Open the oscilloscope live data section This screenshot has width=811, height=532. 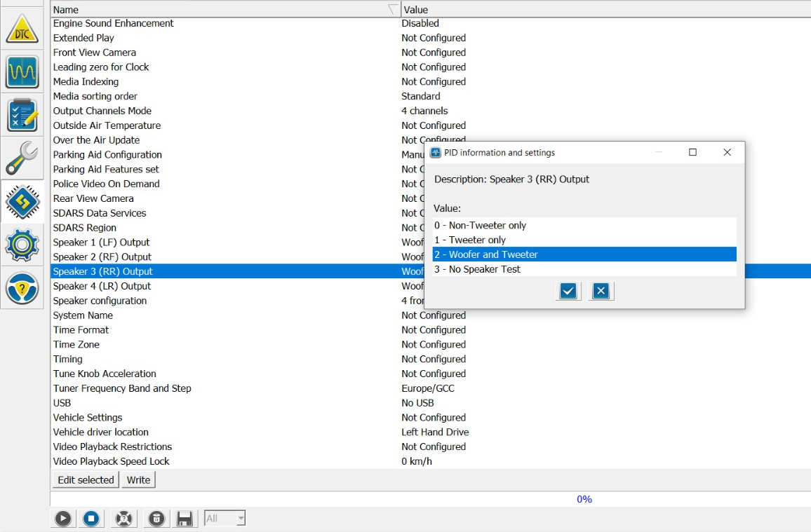point(22,71)
